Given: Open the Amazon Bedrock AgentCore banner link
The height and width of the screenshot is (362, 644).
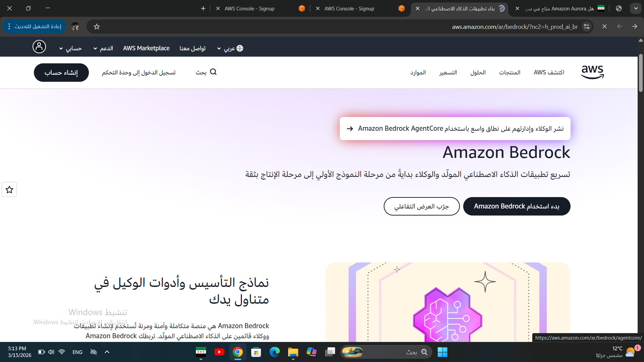Looking at the screenshot, I should pyautogui.click(x=455, y=128).
